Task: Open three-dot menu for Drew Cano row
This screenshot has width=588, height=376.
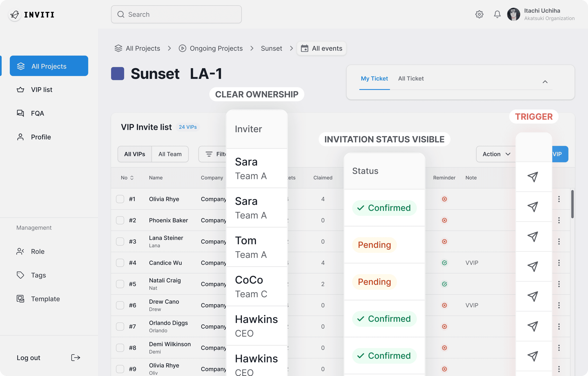Action: click(x=559, y=305)
